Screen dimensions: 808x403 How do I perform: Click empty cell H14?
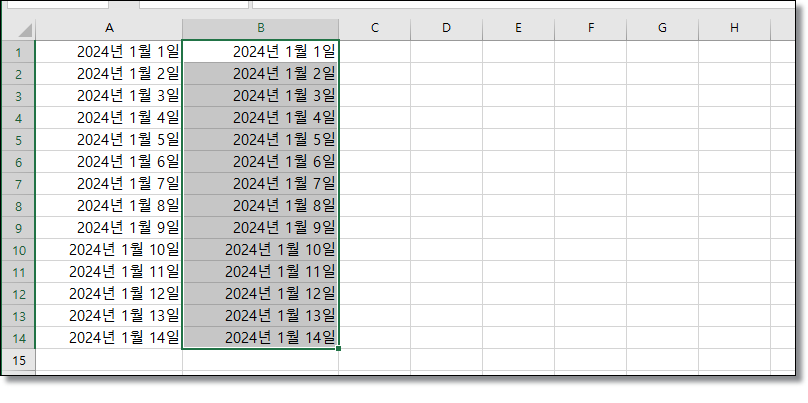(734, 338)
